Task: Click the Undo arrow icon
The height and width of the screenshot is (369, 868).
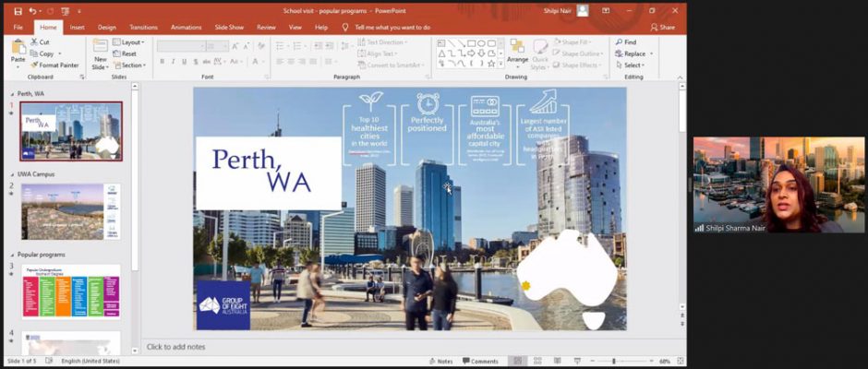Action: pyautogui.click(x=32, y=11)
